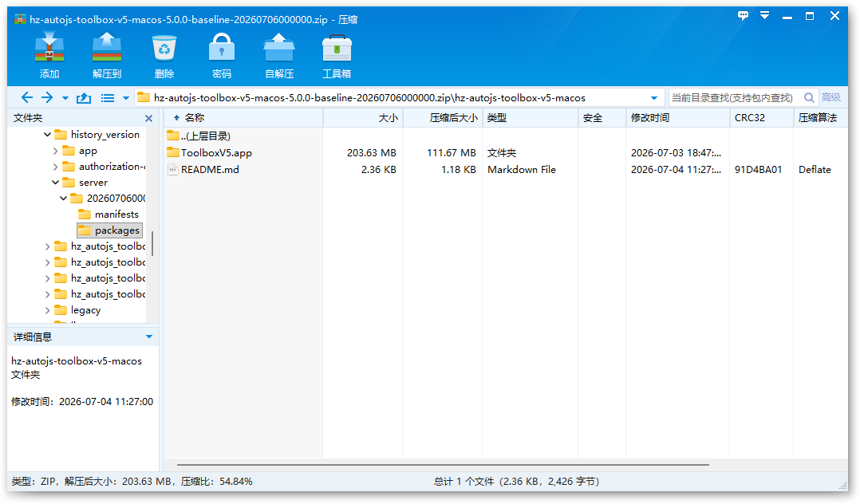Image resolution: width=860 pixels, height=504 pixels.
Task: Click the app icon in title bar
Action: click(x=20, y=19)
